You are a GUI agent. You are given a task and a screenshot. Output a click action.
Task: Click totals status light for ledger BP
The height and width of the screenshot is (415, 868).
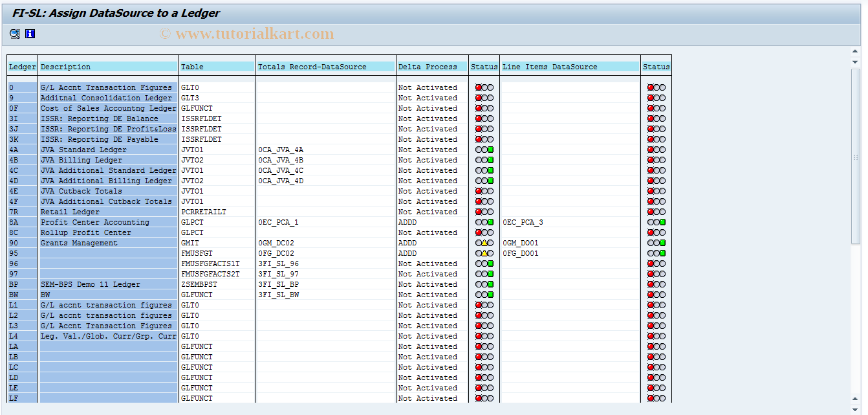[x=484, y=284]
